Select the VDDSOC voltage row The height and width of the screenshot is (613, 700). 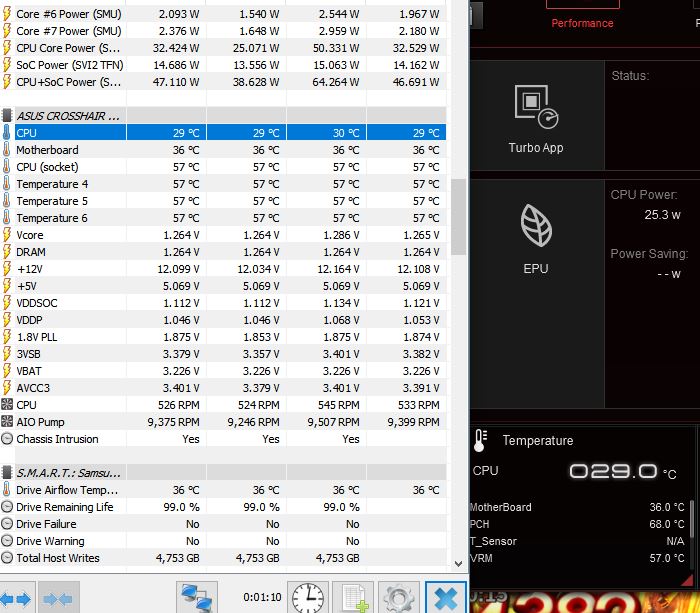click(223, 303)
